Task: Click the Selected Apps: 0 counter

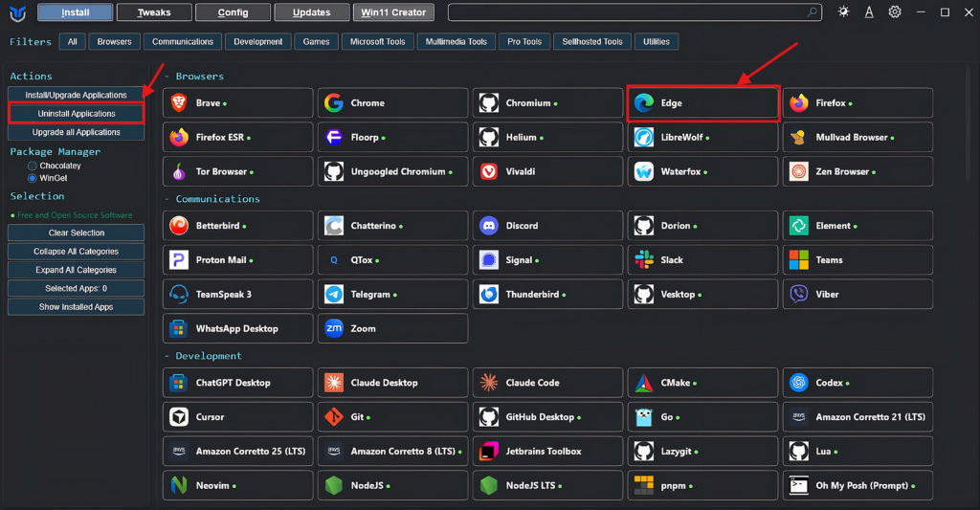Action: [x=76, y=288]
